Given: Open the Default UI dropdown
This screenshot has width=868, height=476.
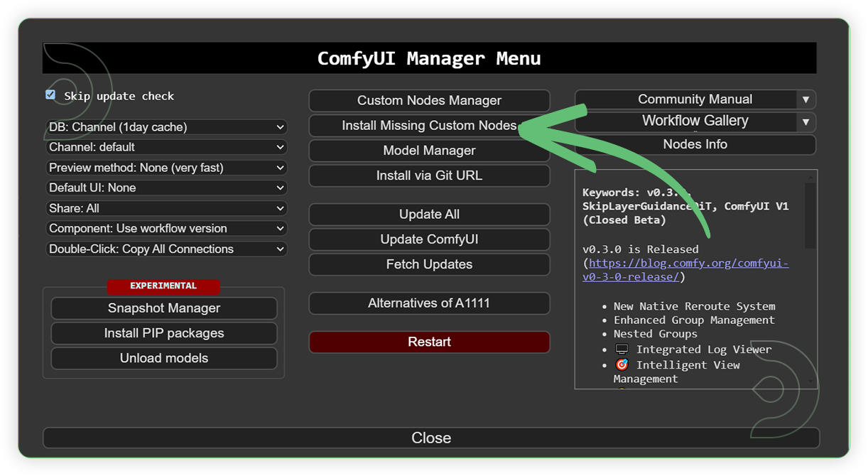Looking at the screenshot, I should point(166,188).
